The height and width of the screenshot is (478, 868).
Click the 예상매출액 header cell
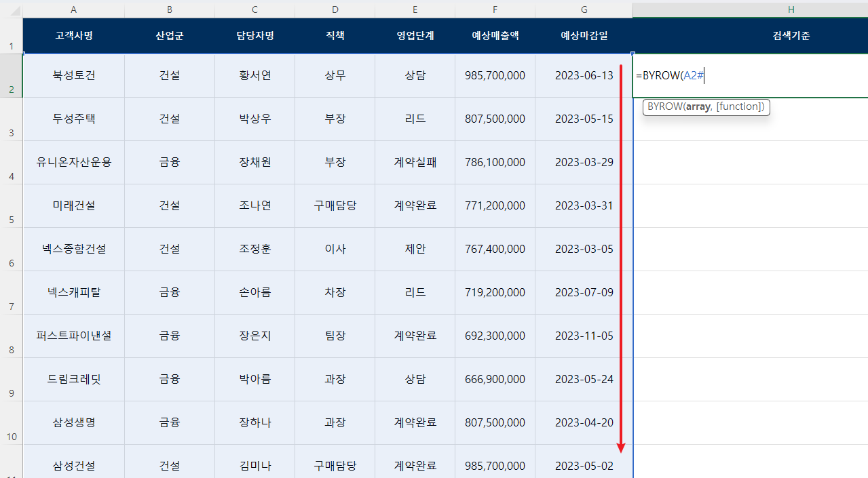coord(495,35)
